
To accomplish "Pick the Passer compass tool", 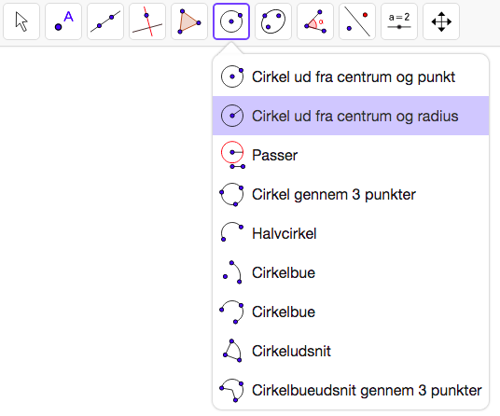I will click(x=351, y=155).
